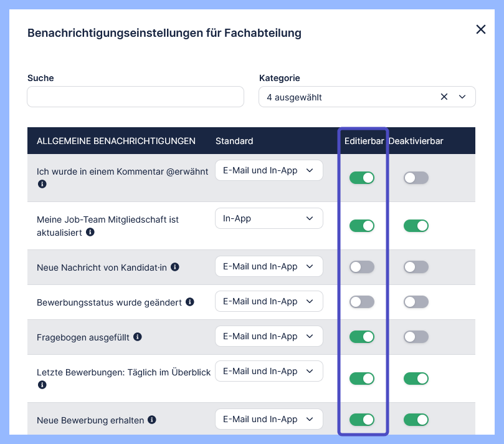Screen dimensions: 504x444
Task: Open the "In-App" dropdown for Job-Team membership
Action: point(269,218)
